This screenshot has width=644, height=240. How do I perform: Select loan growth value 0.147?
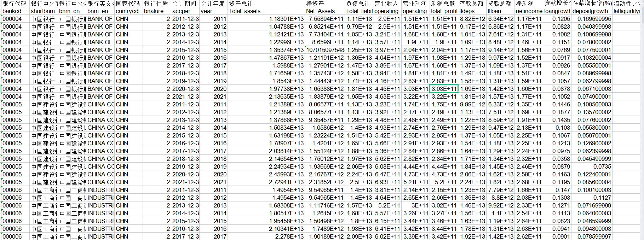tap(557, 190)
